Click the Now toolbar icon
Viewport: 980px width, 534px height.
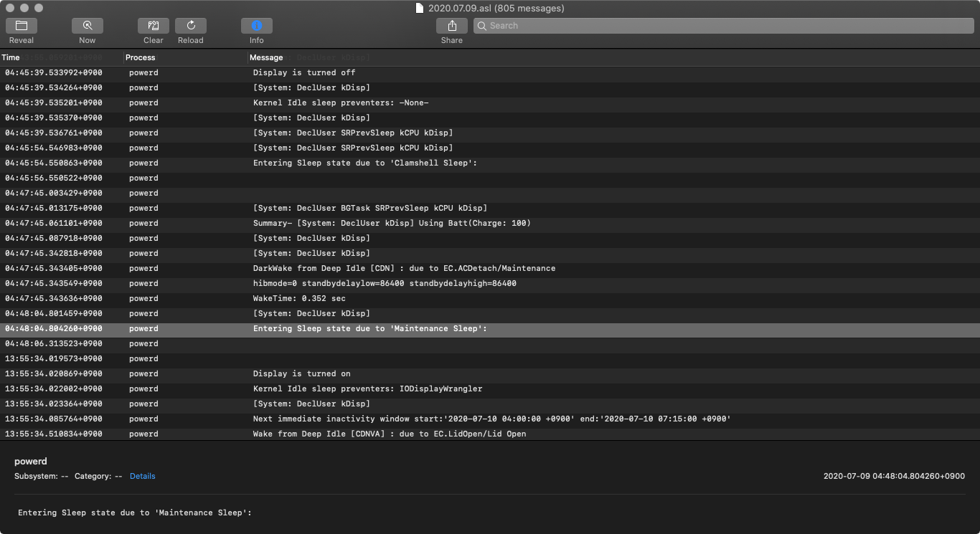pos(88,26)
